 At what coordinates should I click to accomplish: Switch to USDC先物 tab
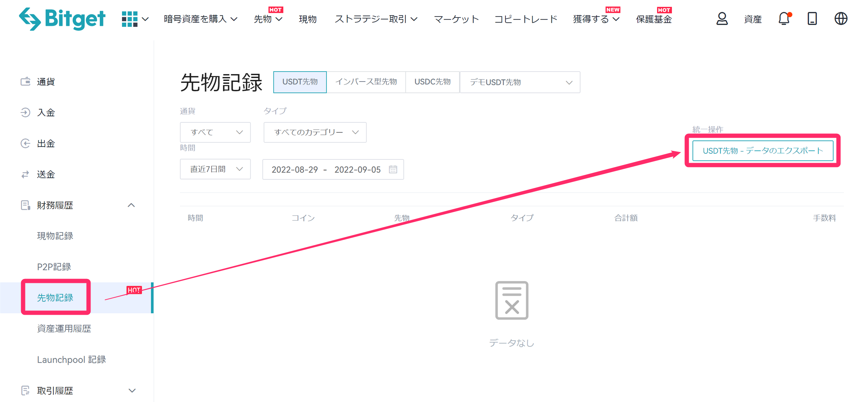pos(432,82)
